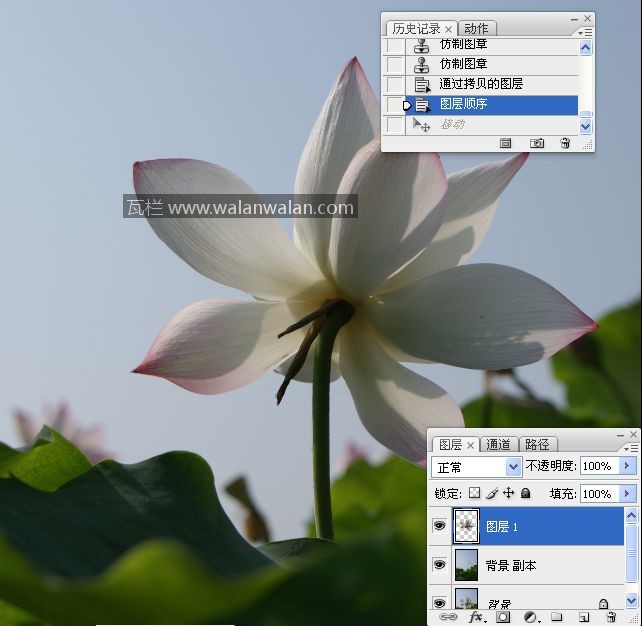642x626 pixels.
Task: Hide 图层 1 with its eye icon
Action: point(440,526)
